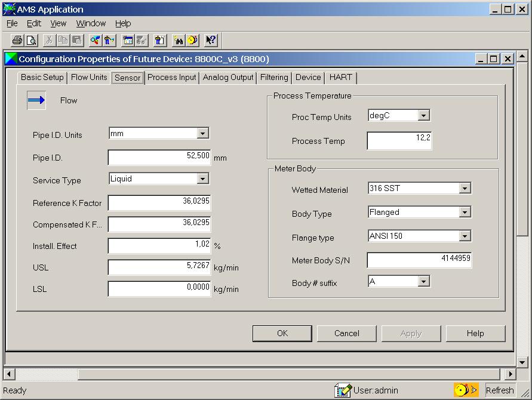This screenshot has width=532, height=400.
Task: Click the User:admin status text
Action: tap(376, 390)
